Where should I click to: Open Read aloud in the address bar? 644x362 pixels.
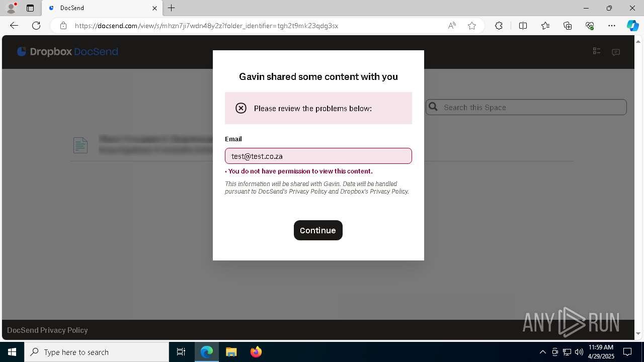(x=452, y=26)
